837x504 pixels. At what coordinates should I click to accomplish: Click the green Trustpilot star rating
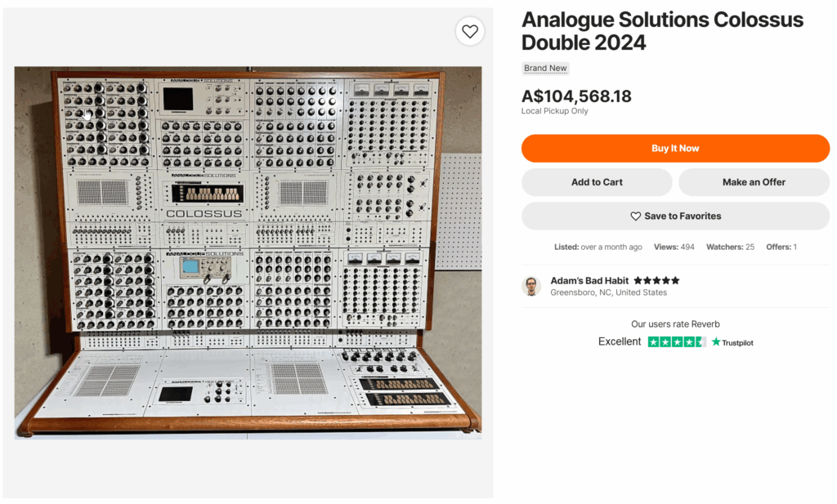point(677,342)
